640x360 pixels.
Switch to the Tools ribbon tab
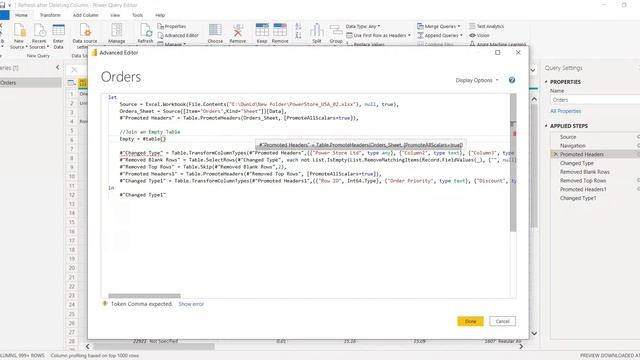[x=138, y=15]
